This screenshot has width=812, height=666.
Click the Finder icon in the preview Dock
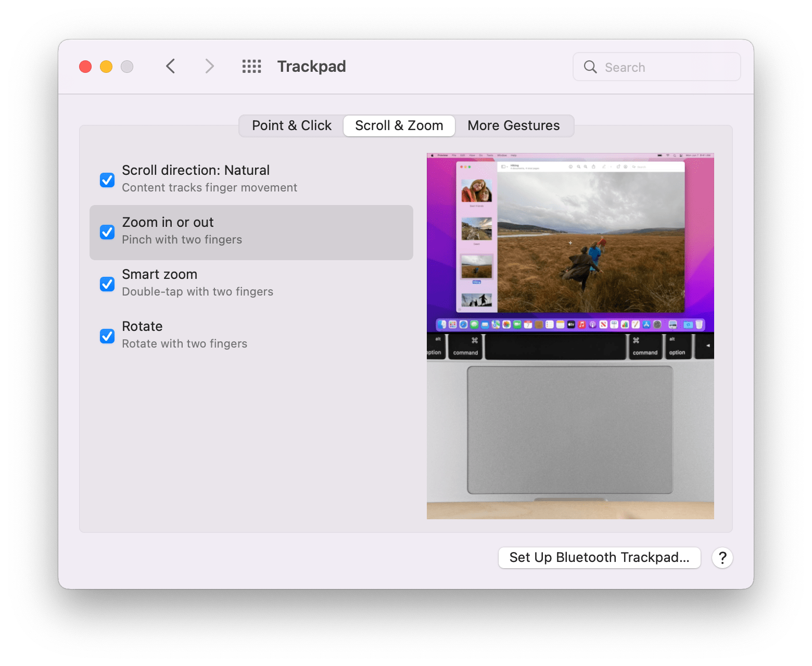(x=442, y=325)
